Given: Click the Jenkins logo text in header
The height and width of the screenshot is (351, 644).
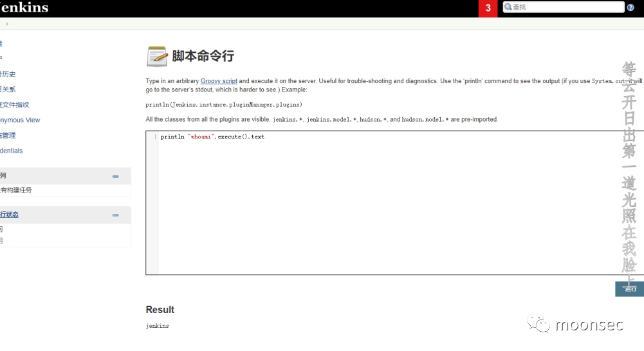Looking at the screenshot, I should (24, 7).
